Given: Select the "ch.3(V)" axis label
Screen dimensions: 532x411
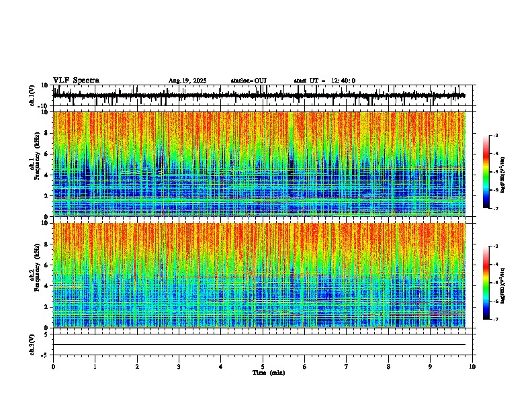Looking at the screenshot, I should (32, 345).
